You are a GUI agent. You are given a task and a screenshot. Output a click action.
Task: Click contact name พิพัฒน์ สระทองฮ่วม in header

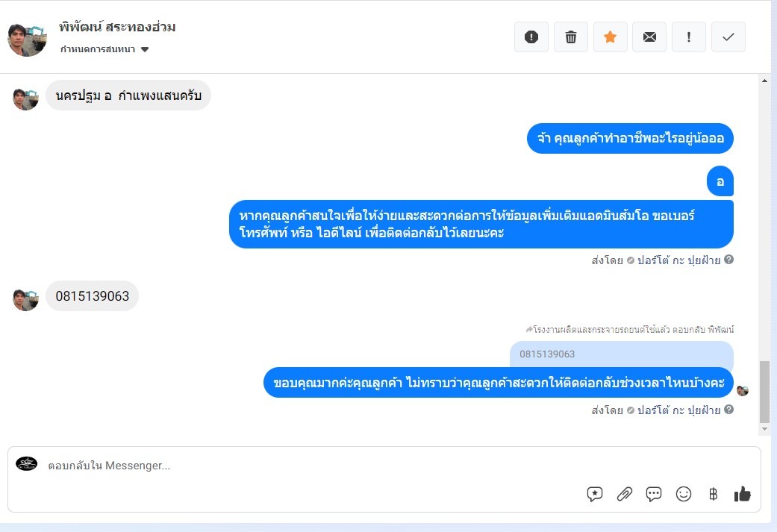(x=117, y=28)
